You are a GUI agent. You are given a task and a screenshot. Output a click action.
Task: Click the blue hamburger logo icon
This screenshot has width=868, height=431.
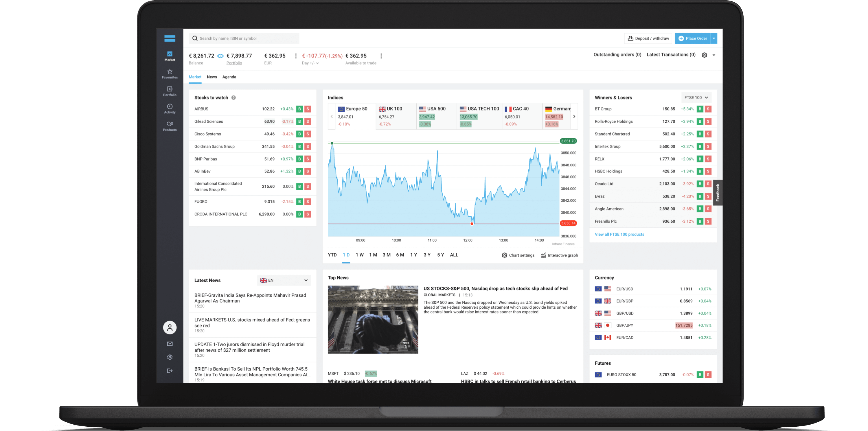click(170, 38)
